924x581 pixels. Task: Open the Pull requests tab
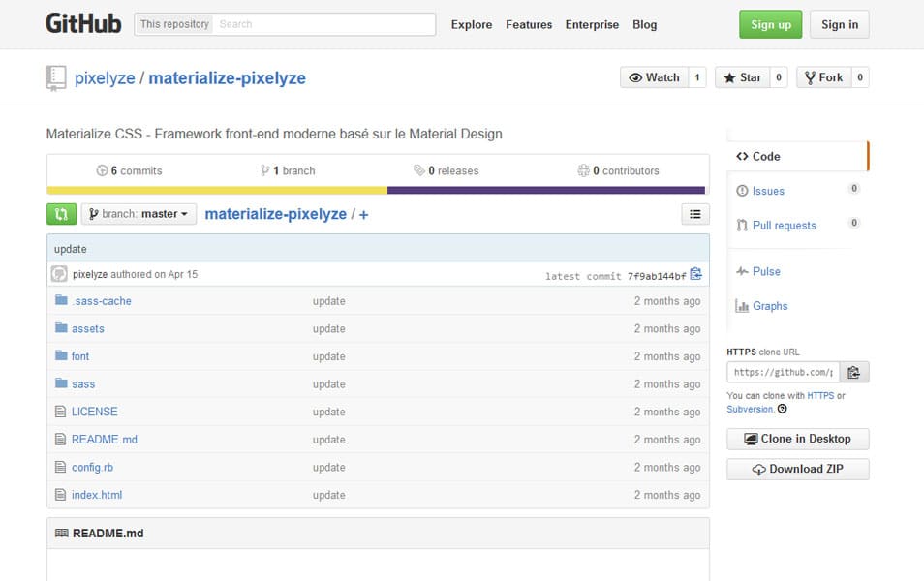(776, 225)
